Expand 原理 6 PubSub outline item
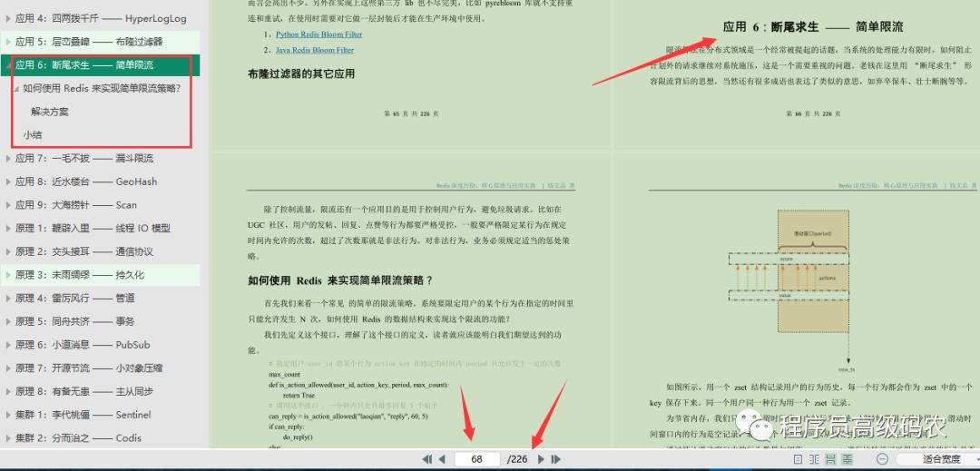This screenshot has width=980, height=471. pyautogui.click(x=8, y=345)
